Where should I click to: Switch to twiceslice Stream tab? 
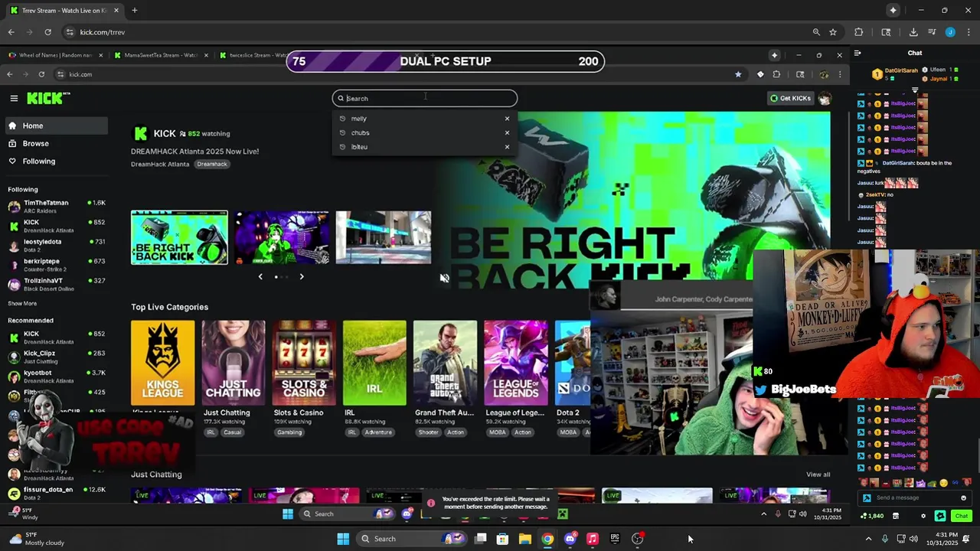253,55
